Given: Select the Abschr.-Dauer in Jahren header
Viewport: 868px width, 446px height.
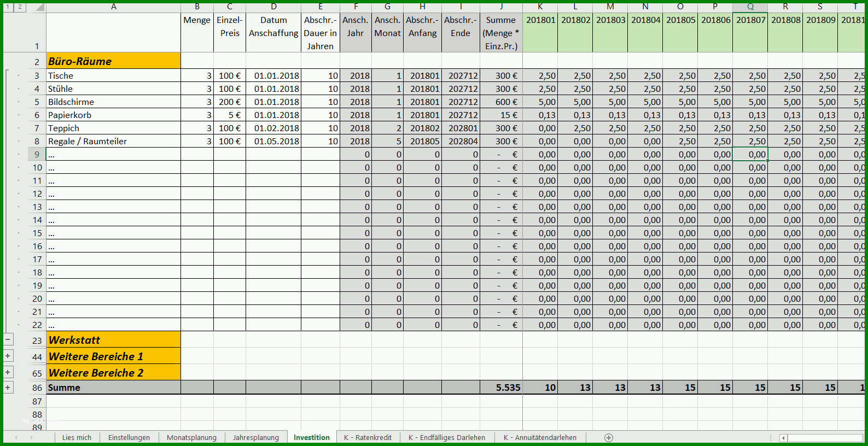Looking at the screenshot, I should 321,32.
